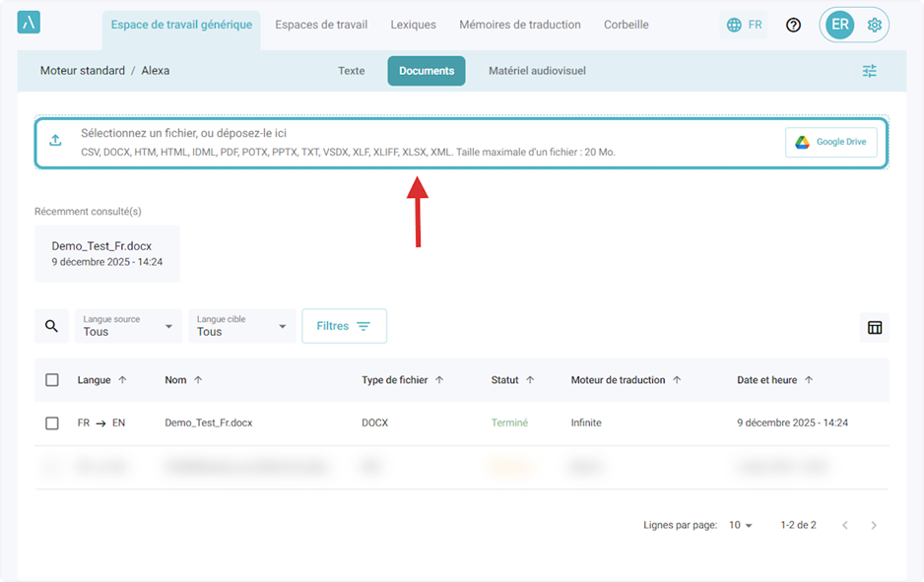Click the Google Drive button
This screenshot has width=924, height=582.
coord(830,142)
